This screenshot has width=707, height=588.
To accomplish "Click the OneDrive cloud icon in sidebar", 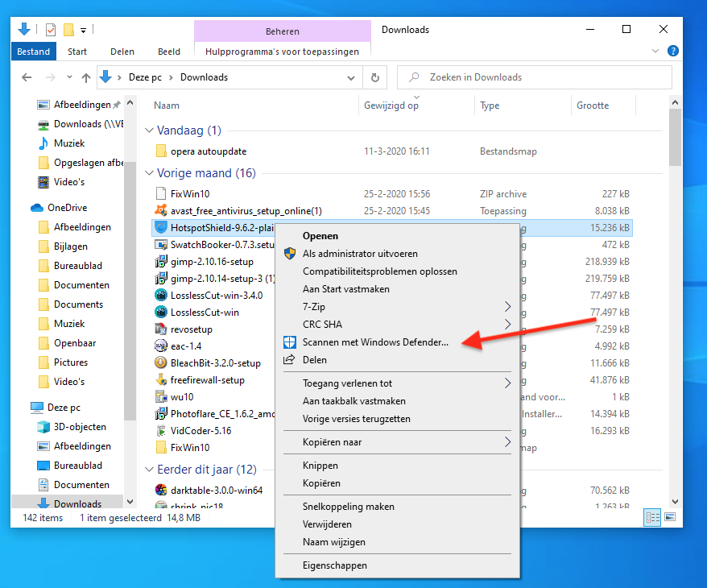I will [37, 208].
